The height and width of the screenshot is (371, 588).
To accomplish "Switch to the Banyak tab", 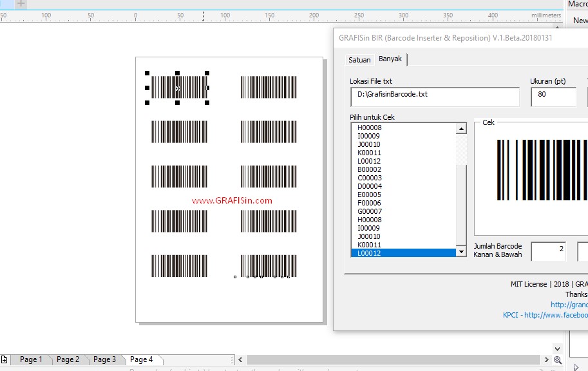I will click(390, 59).
